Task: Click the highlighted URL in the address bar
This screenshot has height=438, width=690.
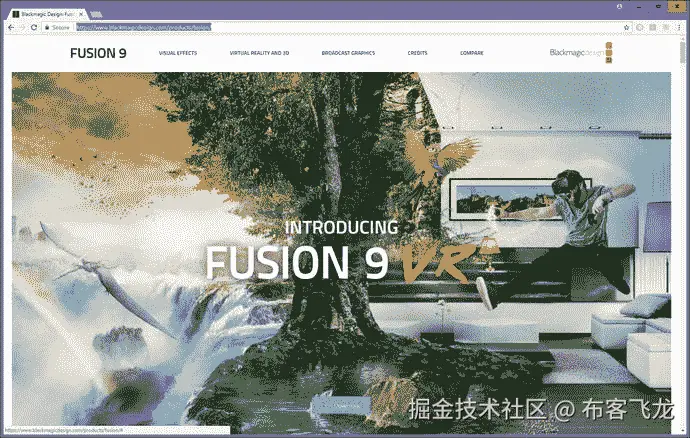Action: [x=143, y=27]
